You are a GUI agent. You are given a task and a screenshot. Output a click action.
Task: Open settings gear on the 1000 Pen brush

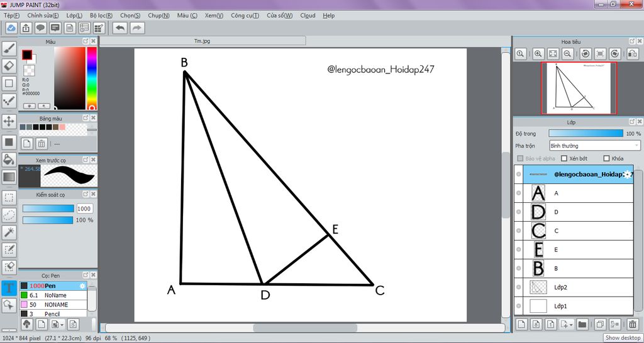pyautogui.click(x=82, y=286)
